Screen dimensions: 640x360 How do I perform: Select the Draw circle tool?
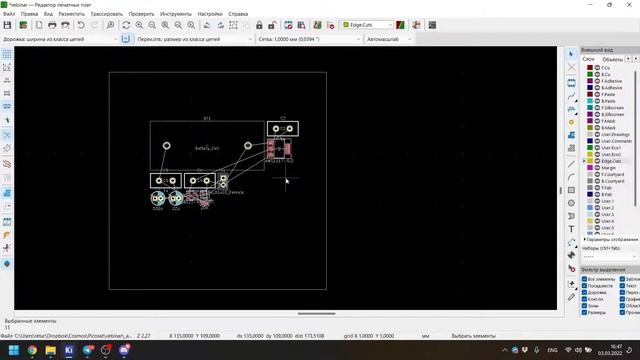(x=571, y=203)
